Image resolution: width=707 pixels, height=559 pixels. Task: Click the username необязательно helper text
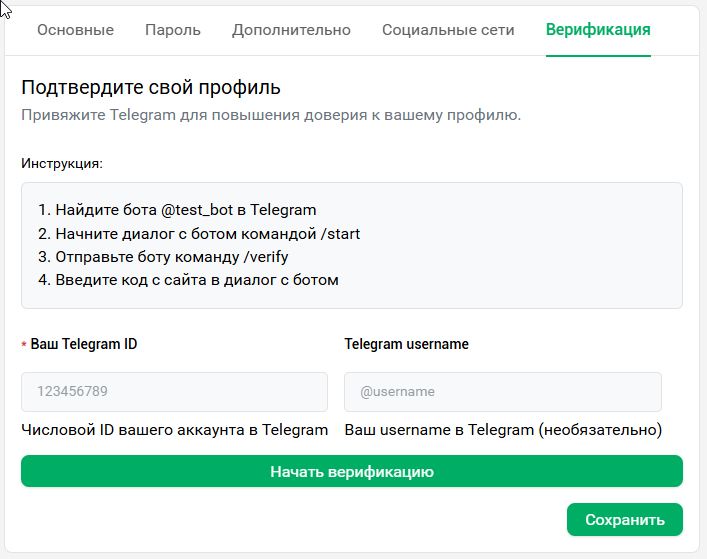click(x=502, y=430)
